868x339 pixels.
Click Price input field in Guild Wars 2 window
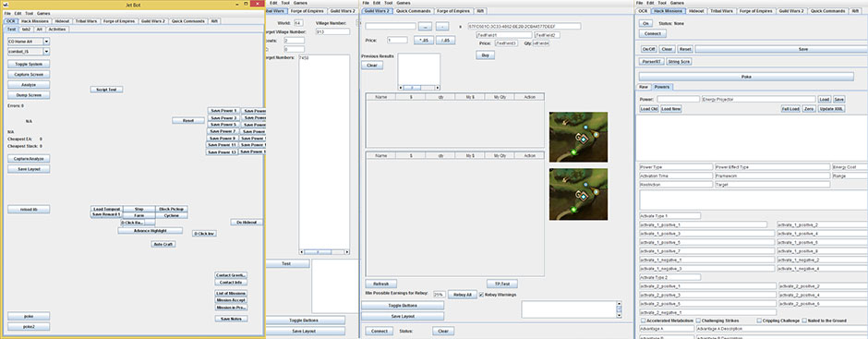pos(397,40)
